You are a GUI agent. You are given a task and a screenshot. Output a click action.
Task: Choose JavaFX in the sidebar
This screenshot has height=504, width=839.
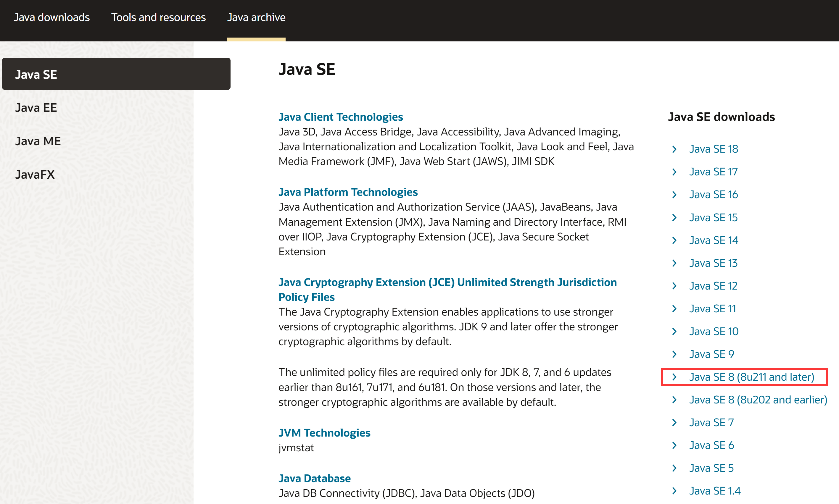tap(35, 175)
